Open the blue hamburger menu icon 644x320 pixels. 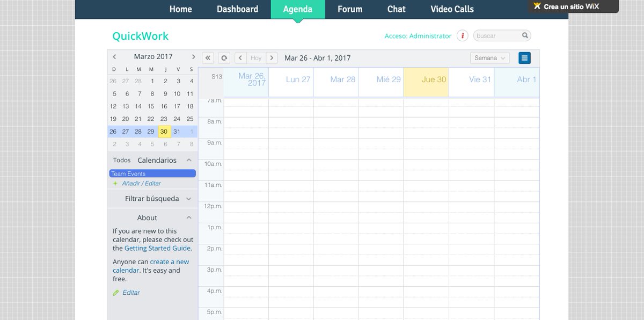pyautogui.click(x=524, y=57)
